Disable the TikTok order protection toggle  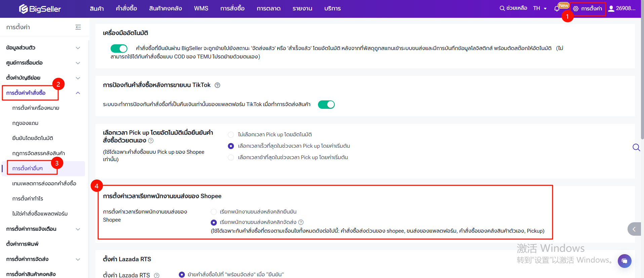(x=326, y=104)
